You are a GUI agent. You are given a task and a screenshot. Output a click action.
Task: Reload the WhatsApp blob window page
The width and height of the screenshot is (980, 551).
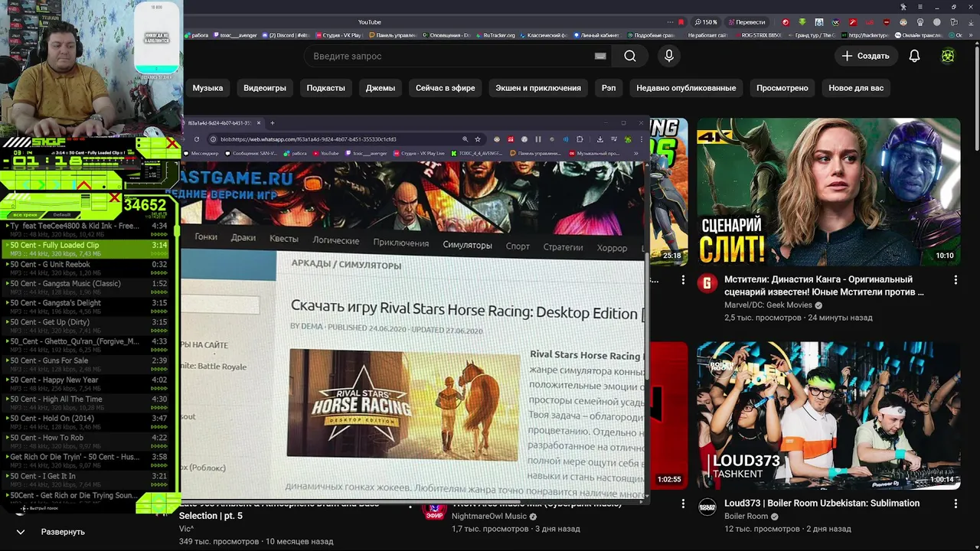click(x=197, y=139)
